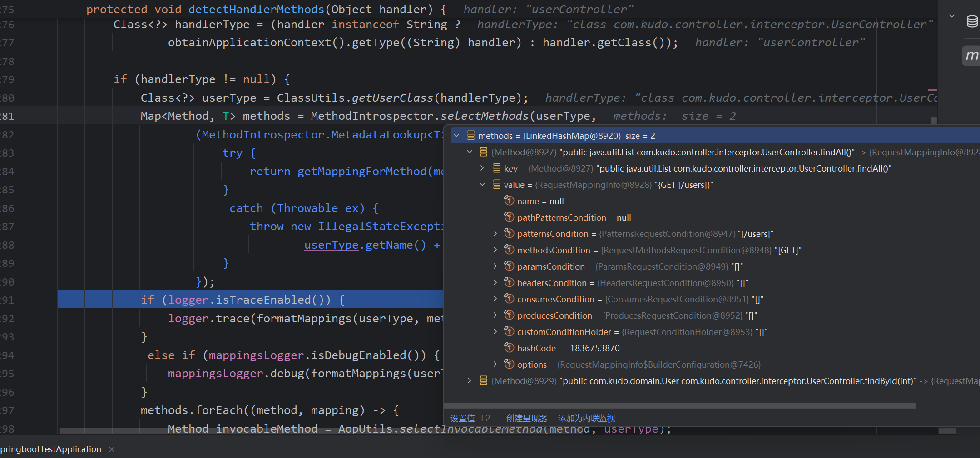The width and height of the screenshot is (980, 458).
Task: Expand the patternsCondition node
Action: pos(495,233)
